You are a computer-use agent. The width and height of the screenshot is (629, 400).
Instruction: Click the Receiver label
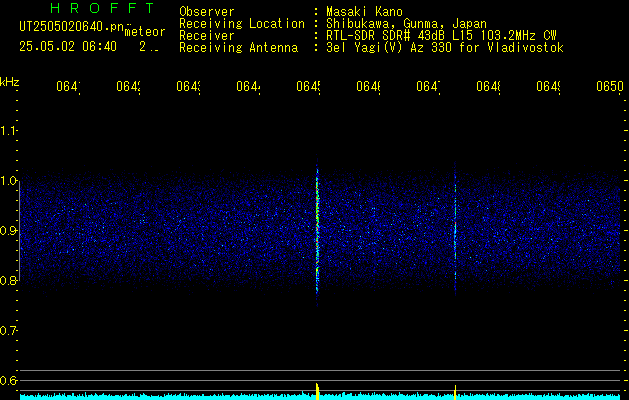tap(207, 36)
